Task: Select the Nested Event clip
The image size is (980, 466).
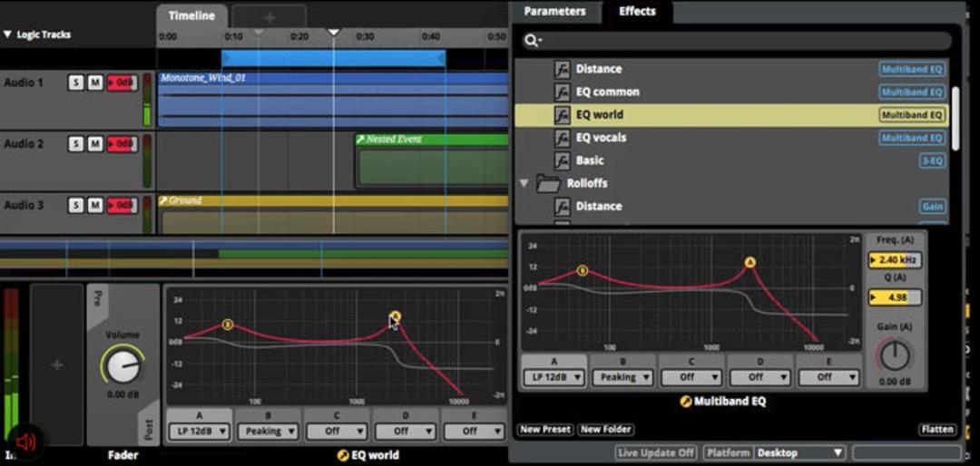Action: click(x=432, y=160)
